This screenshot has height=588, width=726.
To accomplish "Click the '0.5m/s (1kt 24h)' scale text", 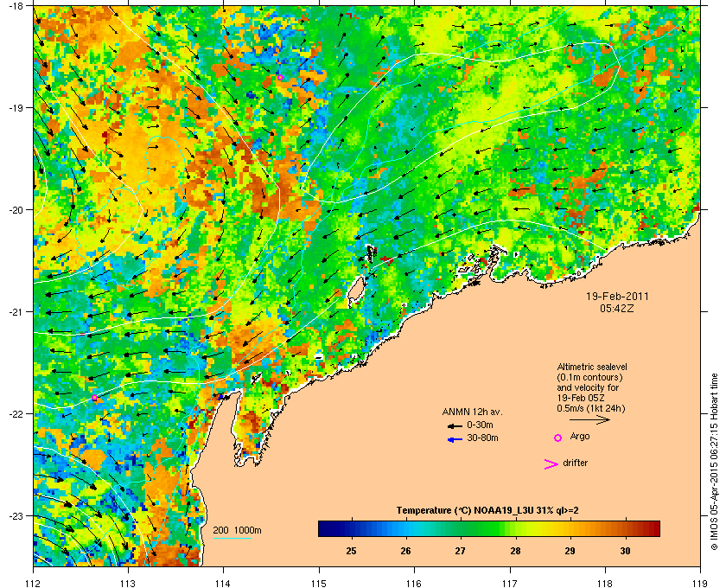I will 591,409.
